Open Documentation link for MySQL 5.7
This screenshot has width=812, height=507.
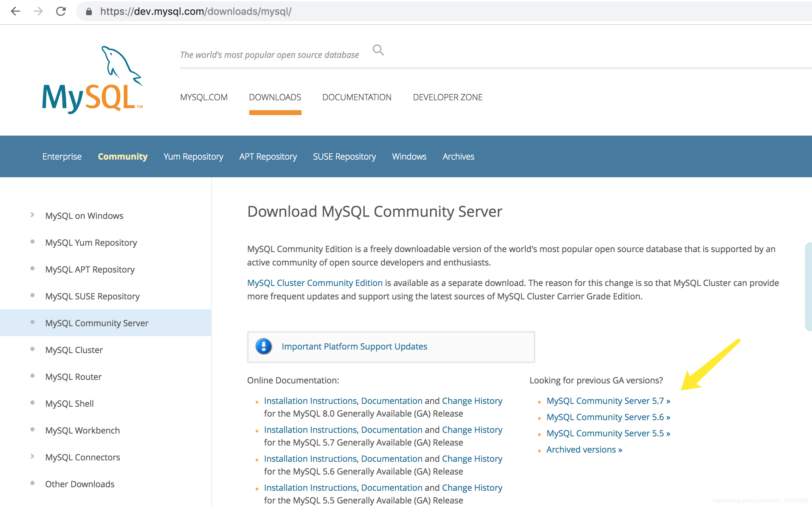click(392, 430)
